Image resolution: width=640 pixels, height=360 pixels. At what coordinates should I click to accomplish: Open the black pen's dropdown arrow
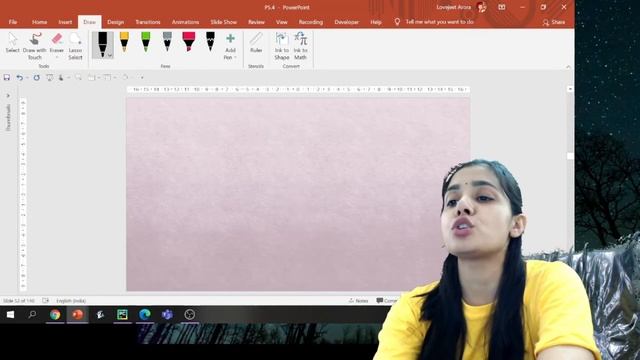(x=110, y=55)
